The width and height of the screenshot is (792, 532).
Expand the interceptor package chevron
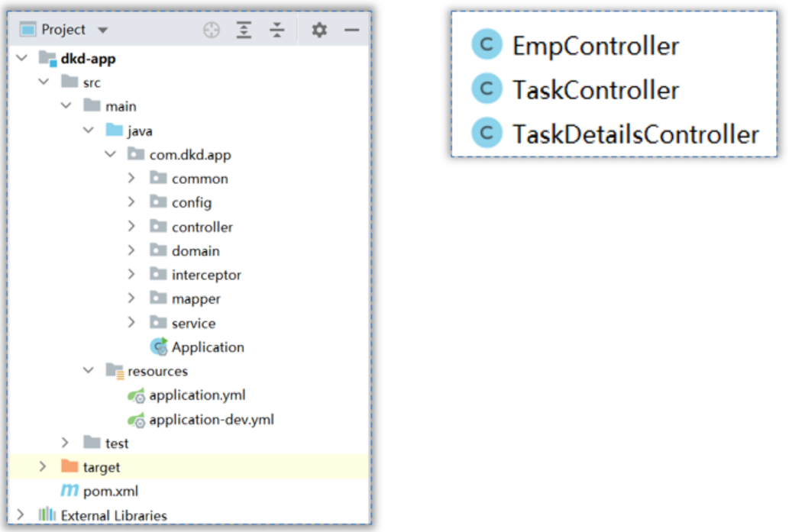pos(131,274)
